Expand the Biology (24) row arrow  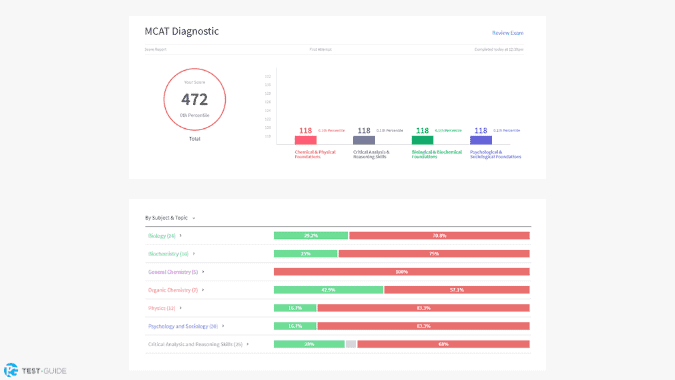180,235
